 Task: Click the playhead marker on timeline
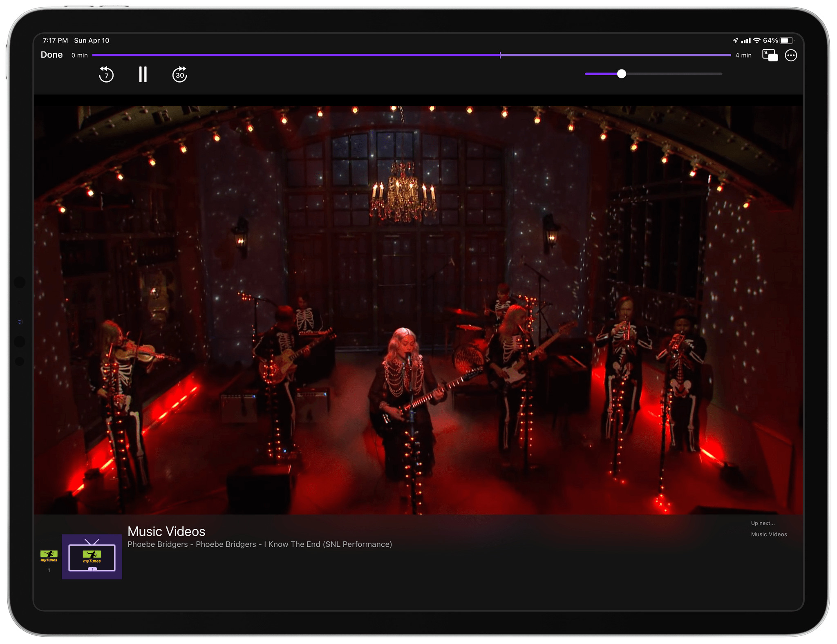point(500,55)
